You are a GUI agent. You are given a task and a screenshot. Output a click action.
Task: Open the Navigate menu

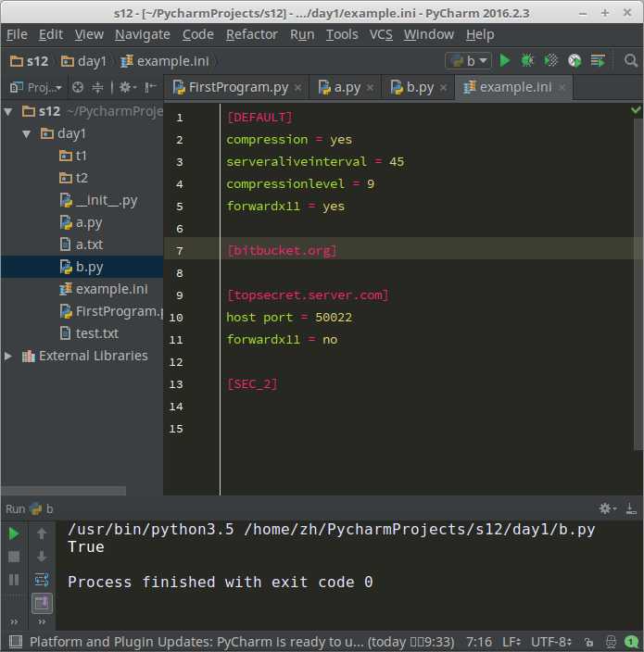click(x=143, y=34)
